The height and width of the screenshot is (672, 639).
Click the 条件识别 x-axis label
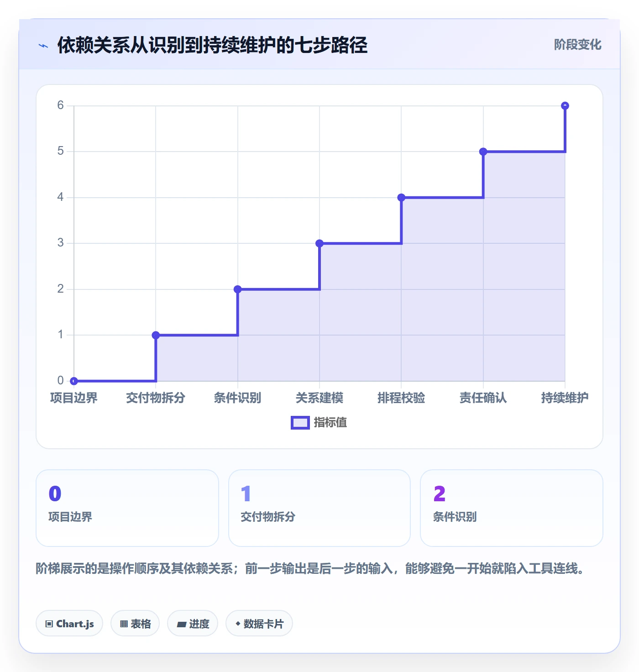point(238,398)
